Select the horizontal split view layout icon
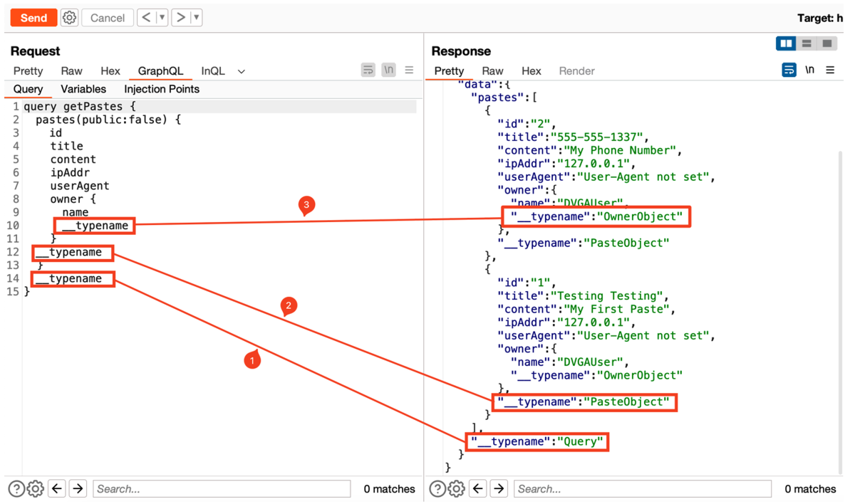Viewport: 850px width, 504px height. tap(807, 43)
